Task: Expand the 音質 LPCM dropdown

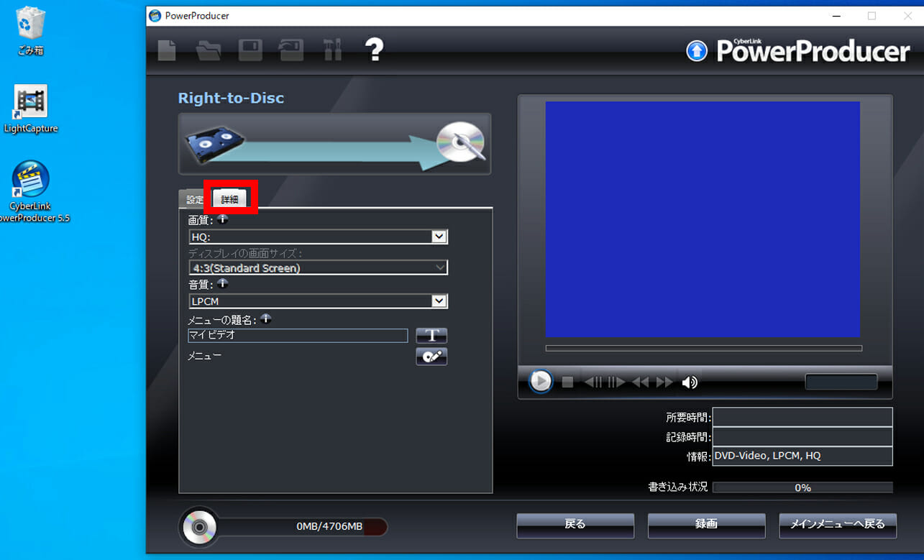Action: 439,301
